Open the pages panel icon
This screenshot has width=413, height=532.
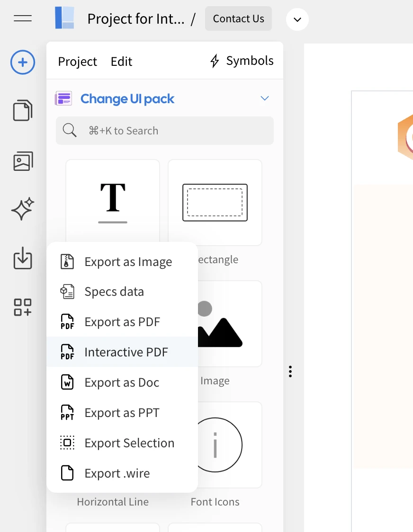click(22, 110)
